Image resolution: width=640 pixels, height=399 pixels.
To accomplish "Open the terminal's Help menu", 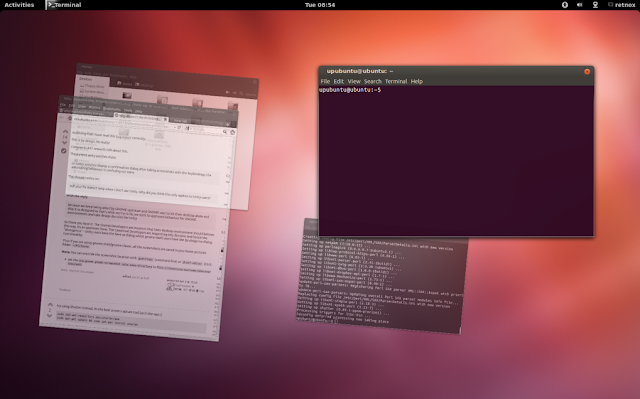I will click(x=417, y=81).
